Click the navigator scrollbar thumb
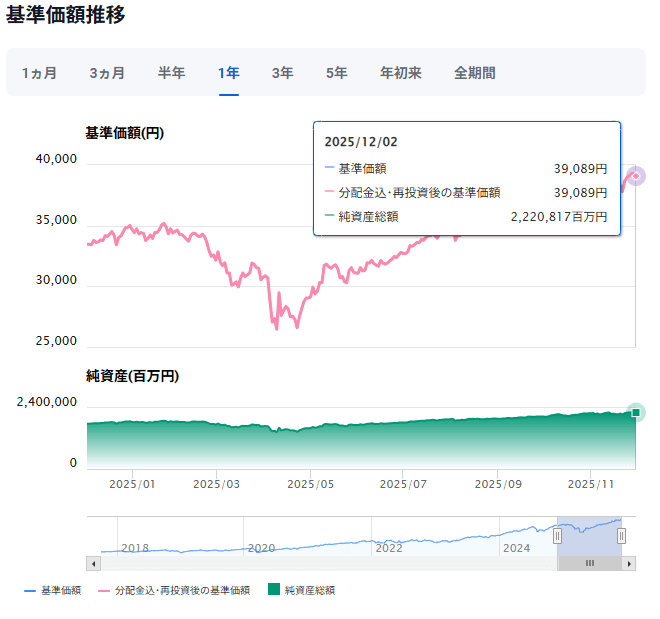This screenshot has height=619, width=660. coord(590,563)
